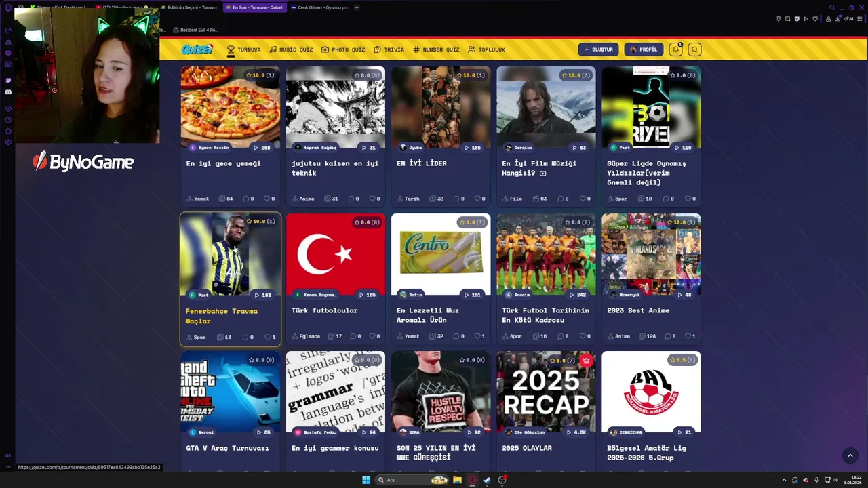The width and height of the screenshot is (868, 488).
Task: Switch to 'Cenk Gönen - Oyuncu' tab
Action: pyautogui.click(x=319, y=7)
